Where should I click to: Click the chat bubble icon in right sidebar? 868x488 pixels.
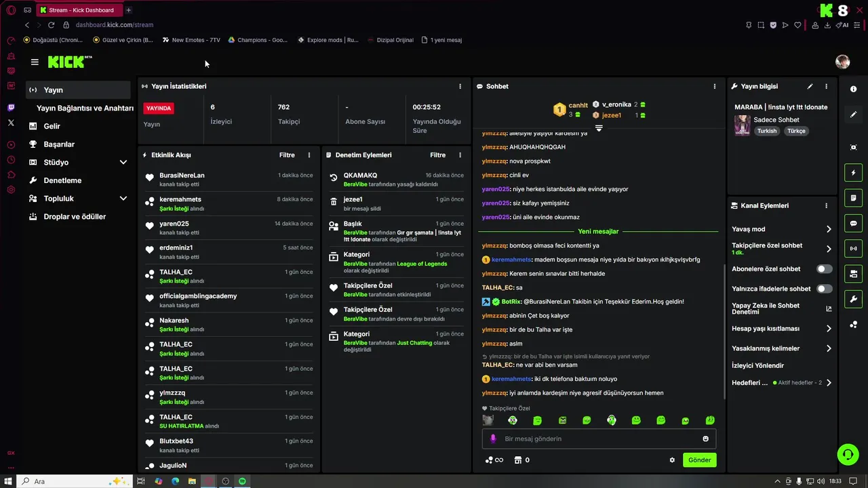(x=853, y=223)
